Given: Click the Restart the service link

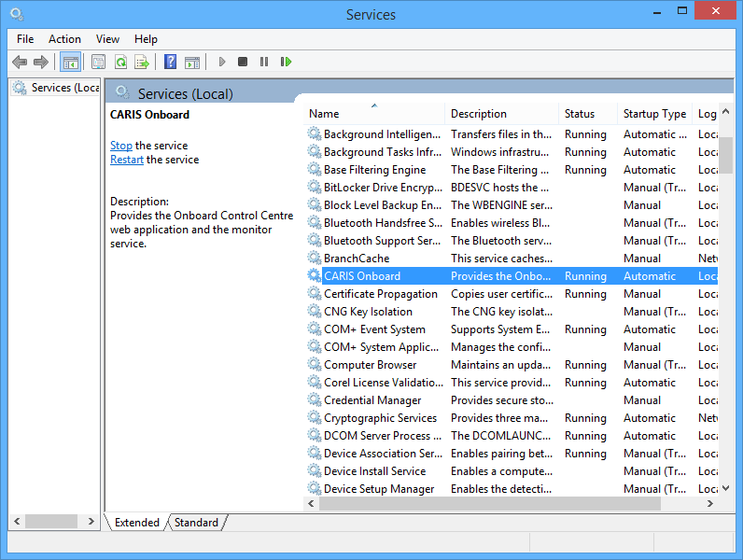Looking at the screenshot, I should coord(126,160).
